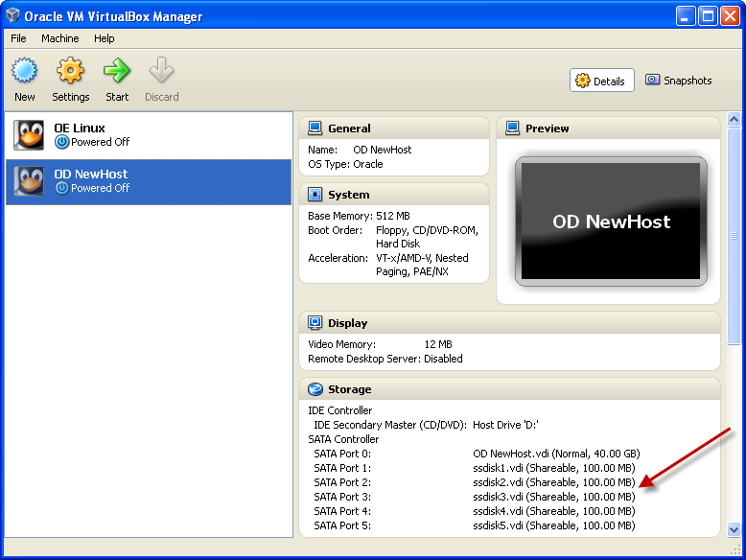746x560 pixels.
Task: Click the OD NewHost preview thumbnail
Action: [x=611, y=222]
